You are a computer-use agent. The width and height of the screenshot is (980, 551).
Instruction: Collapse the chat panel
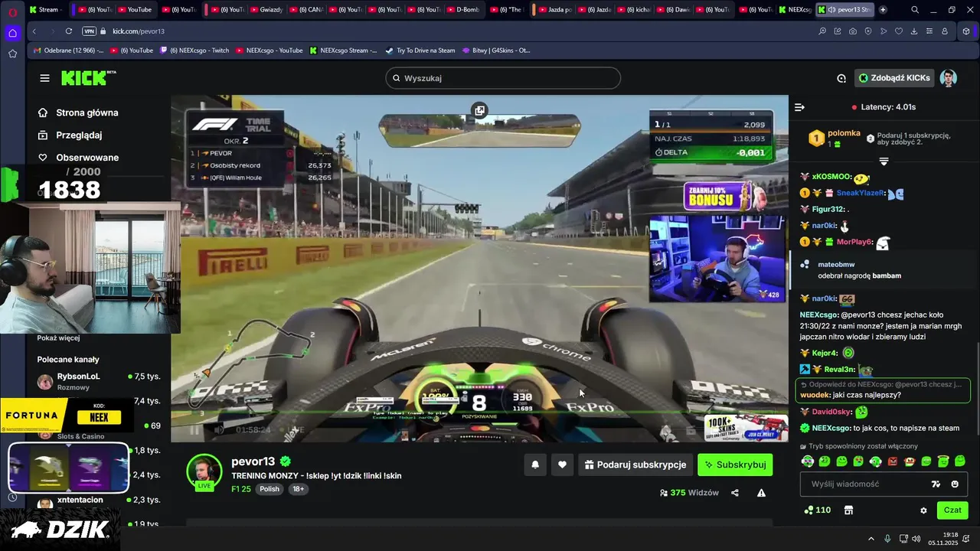[x=799, y=107]
